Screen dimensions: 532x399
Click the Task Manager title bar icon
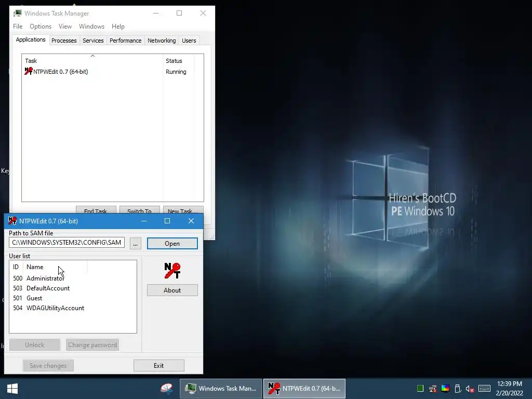(x=18, y=13)
